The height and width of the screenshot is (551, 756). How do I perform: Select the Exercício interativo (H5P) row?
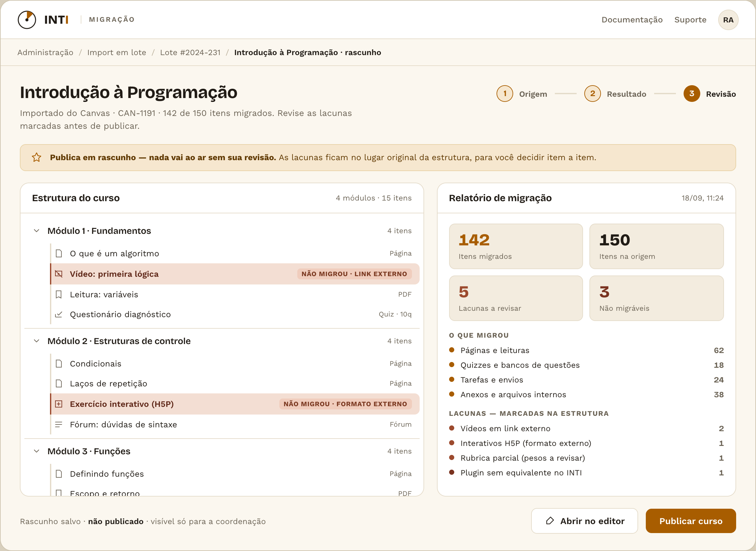coord(235,404)
